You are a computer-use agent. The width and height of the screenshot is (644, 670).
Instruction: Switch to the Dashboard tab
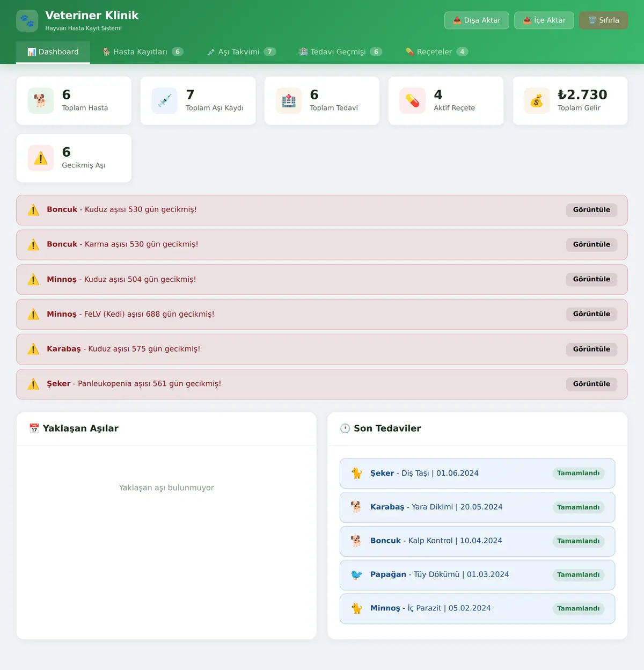point(53,52)
